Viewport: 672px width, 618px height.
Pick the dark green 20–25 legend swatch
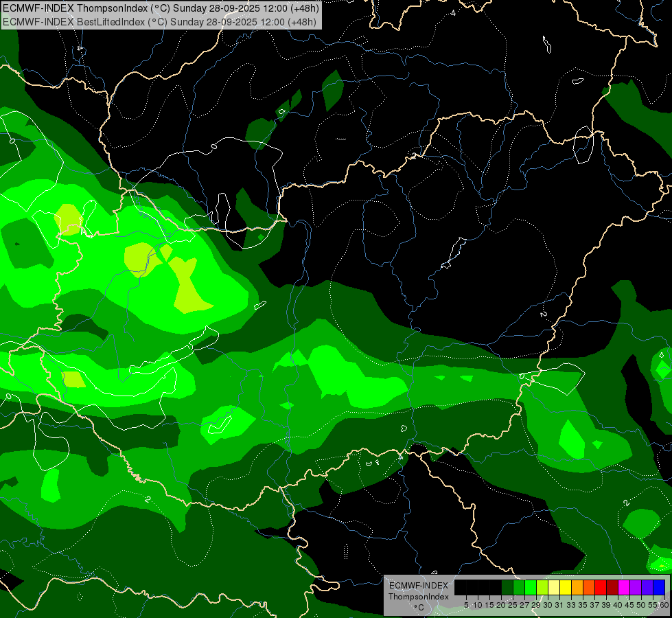pyautogui.click(x=507, y=587)
